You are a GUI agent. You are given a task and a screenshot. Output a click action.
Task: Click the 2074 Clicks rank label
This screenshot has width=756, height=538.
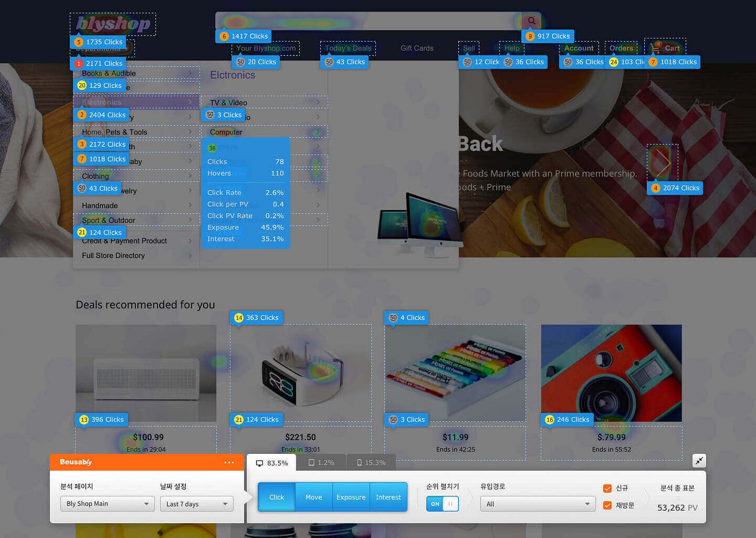pos(675,188)
